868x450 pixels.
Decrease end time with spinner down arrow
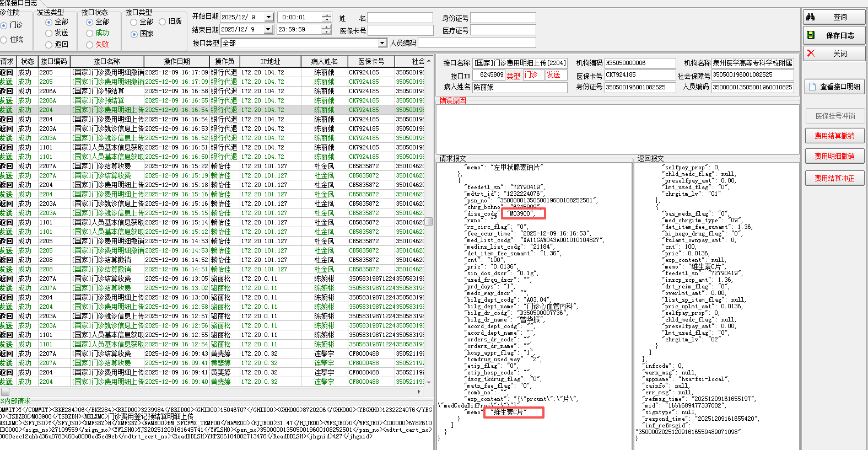click(327, 32)
